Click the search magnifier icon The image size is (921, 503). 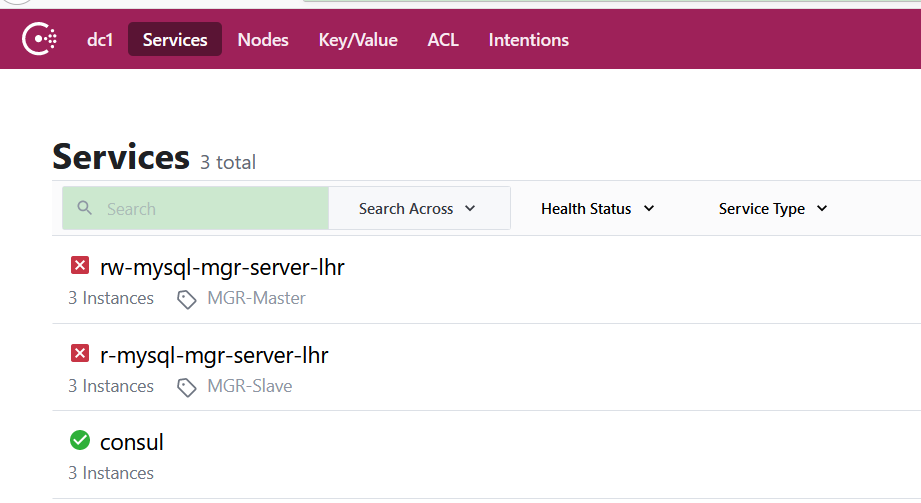(x=84, y=209)
